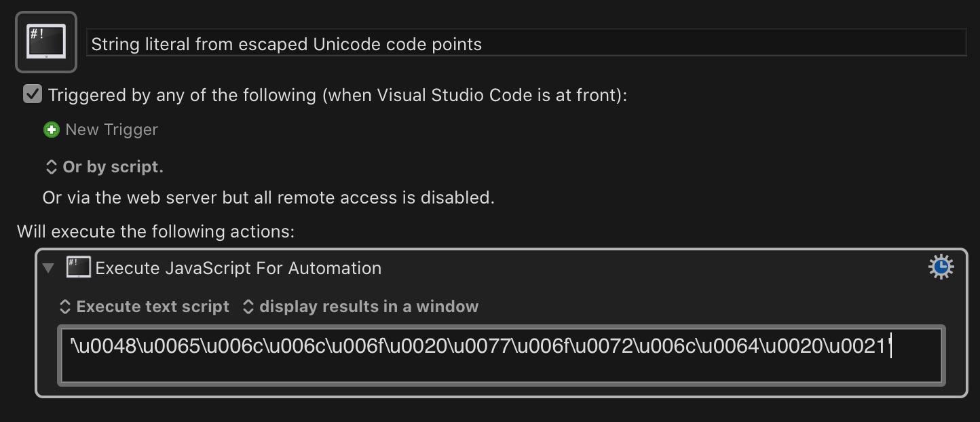Select the 'New Trigger' label
This screenshot has width=980, height=422.
111,129
